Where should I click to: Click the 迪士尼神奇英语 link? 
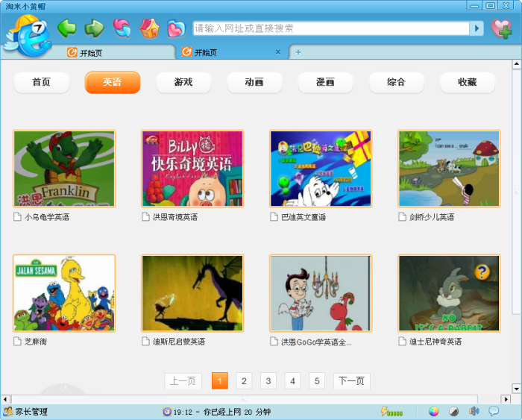coord(435,342)
